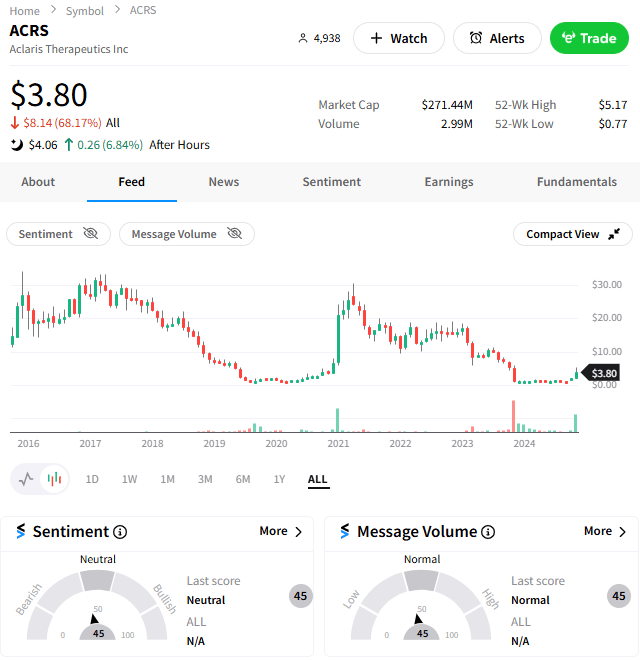The width and height of the screenshot is (640, 660).
Task: Click the green Trade button
Action: (589, 38)
